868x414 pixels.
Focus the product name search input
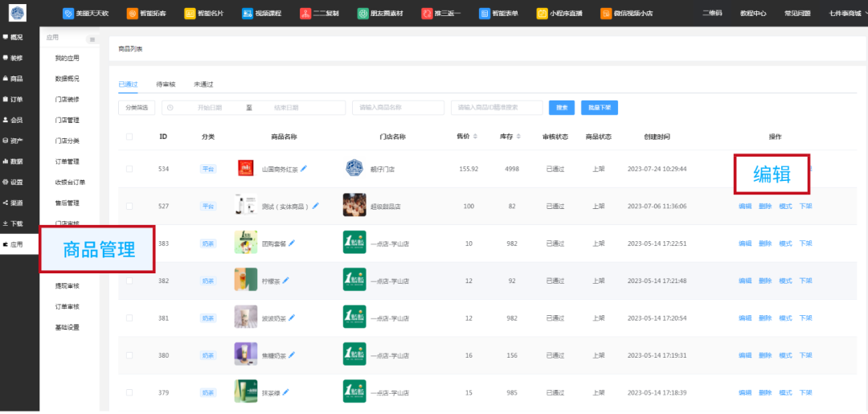click(398, 108)
